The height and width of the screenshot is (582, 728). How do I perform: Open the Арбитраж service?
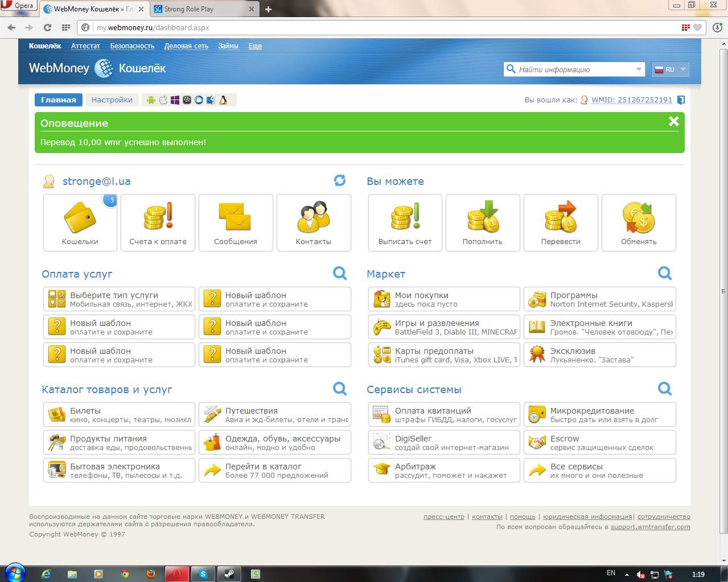(x=444, y=470)
